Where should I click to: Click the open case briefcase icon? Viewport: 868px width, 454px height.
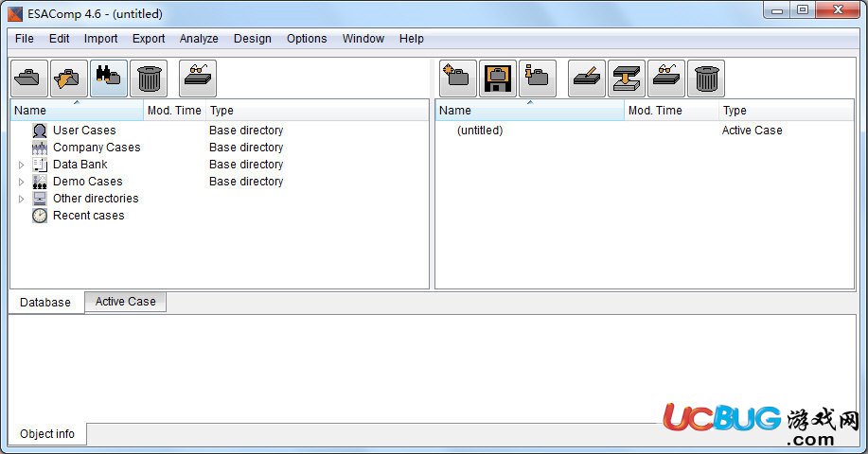point(28,79)
